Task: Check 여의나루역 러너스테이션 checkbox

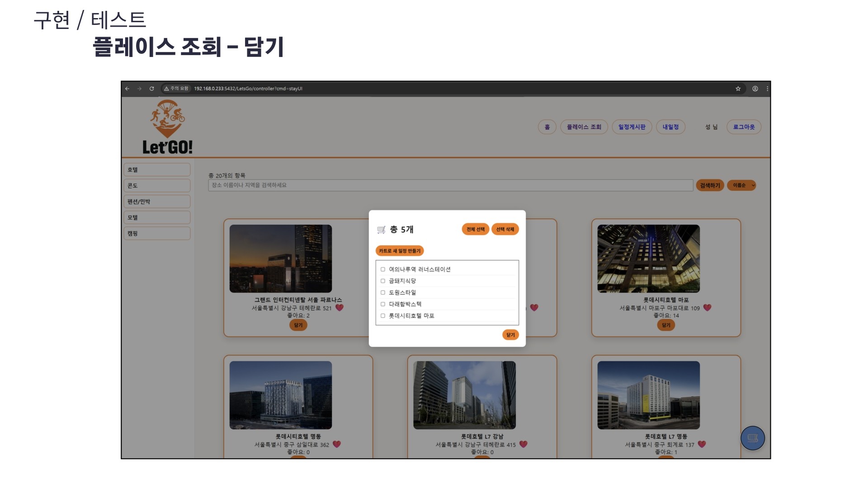Action: (x=383, y=269)
